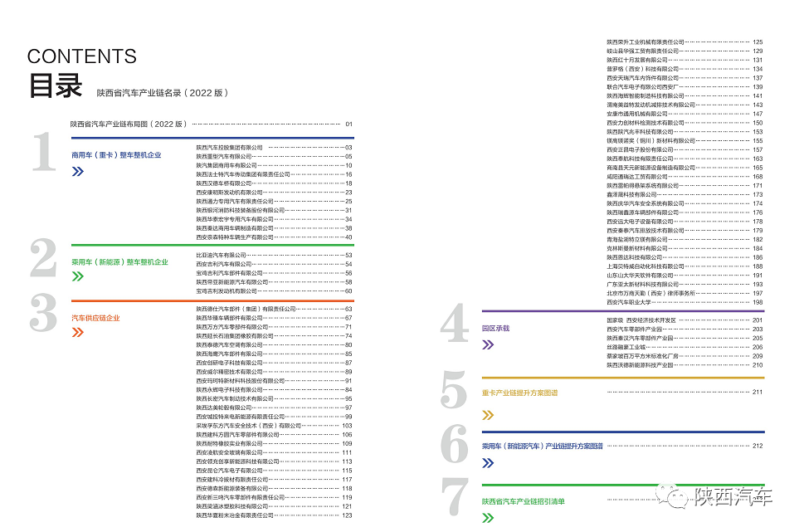Click entry 宝鸡吉利汽车部件有限公司
The height and width of the screenshot is (532, 799).
(229, 273)
